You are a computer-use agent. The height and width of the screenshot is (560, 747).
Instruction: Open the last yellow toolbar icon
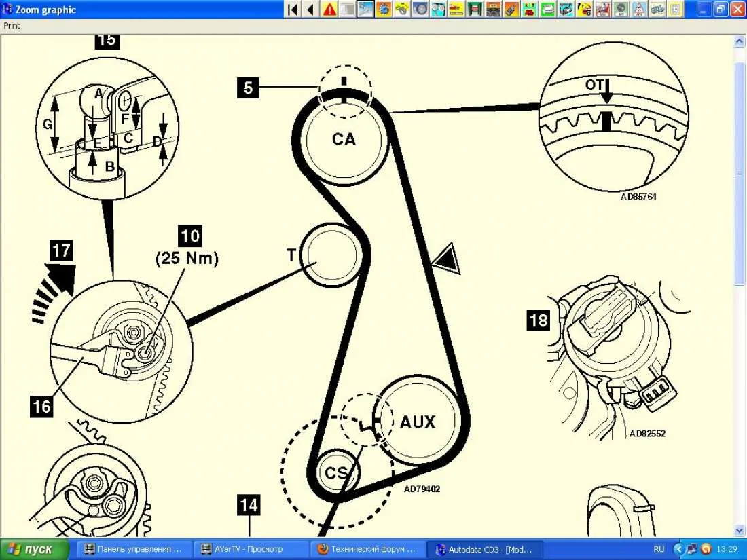(x=675, y=9)
